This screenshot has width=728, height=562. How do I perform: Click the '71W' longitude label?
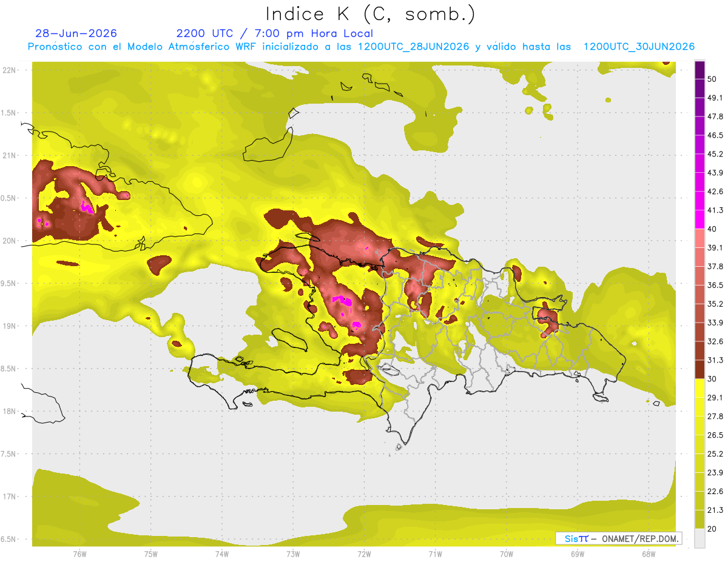(435, 554)
